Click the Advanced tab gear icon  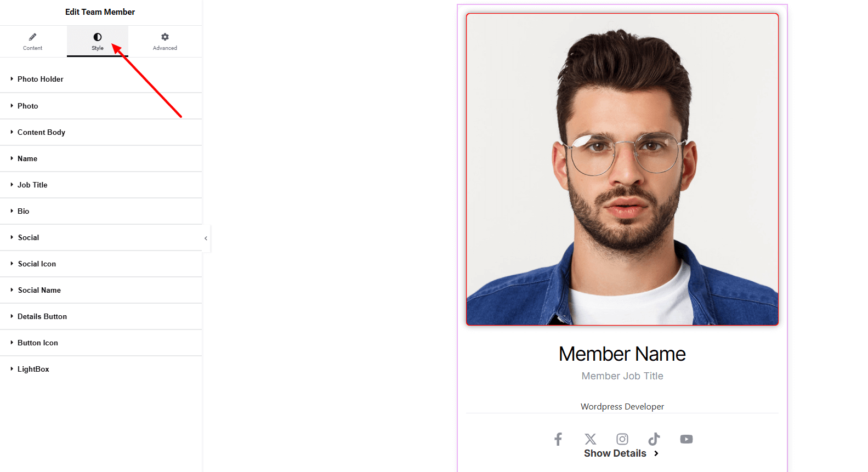[x=165, y=37]
